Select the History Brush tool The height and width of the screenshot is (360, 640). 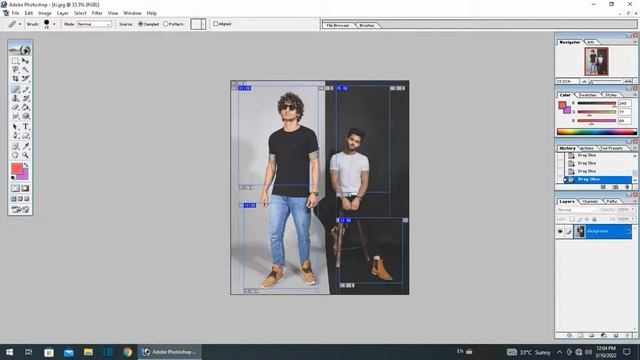(25, 98)
